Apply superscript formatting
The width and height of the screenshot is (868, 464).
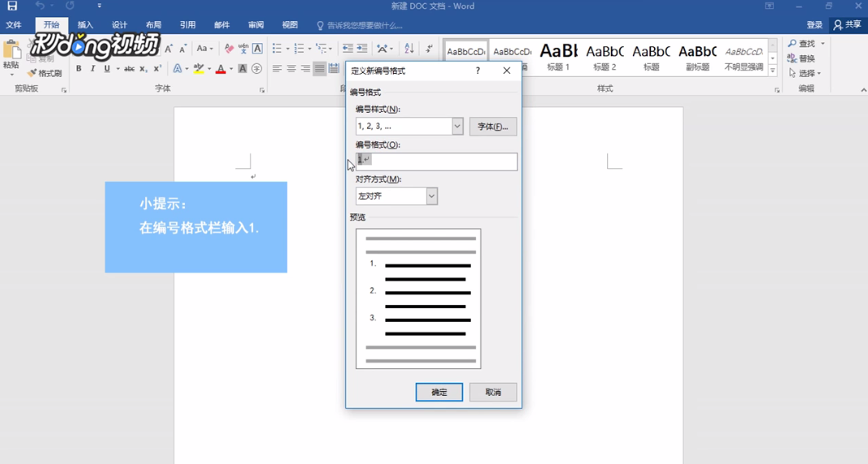coord(157,69)
